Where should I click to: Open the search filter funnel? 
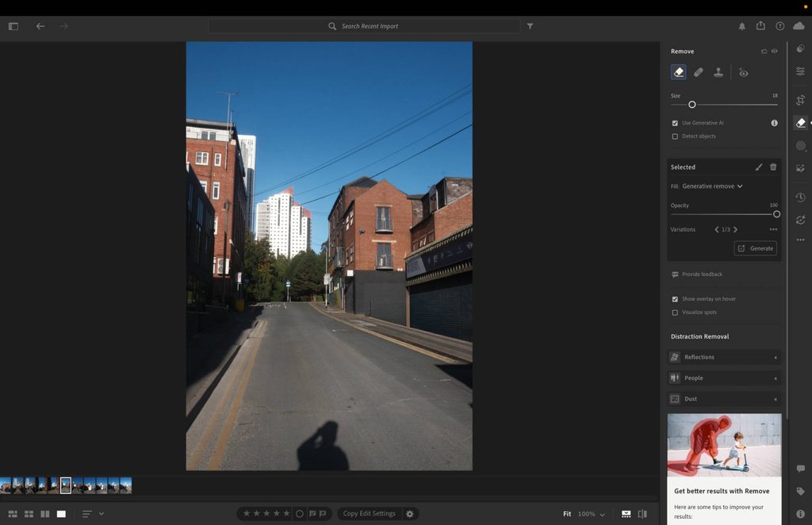[x=530, y=26]
